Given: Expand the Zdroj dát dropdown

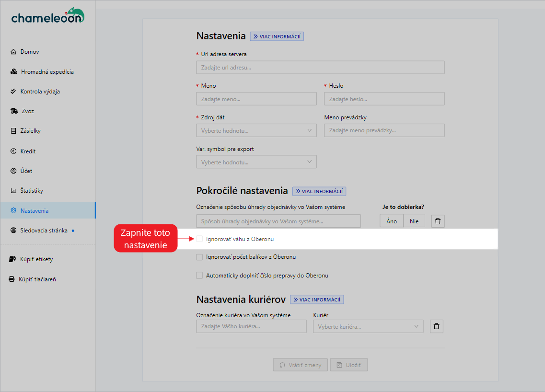Looking at the screenshot, I should click(256, 130).
